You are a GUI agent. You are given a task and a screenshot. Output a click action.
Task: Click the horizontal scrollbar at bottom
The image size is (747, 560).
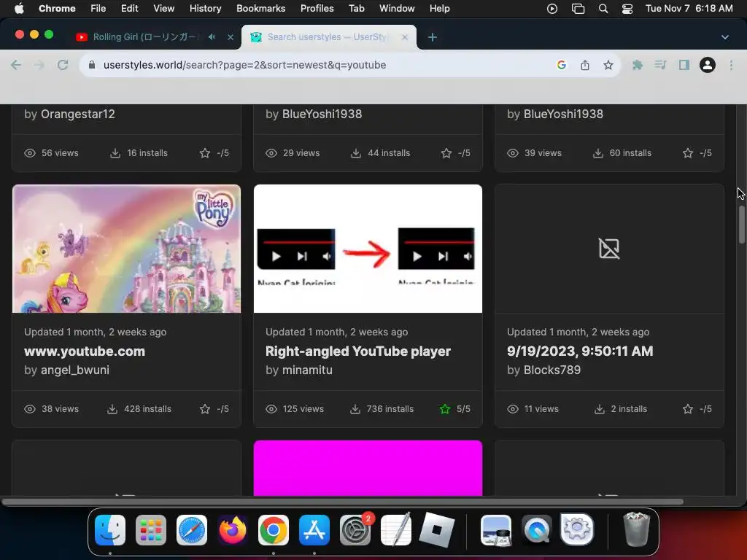342,502
